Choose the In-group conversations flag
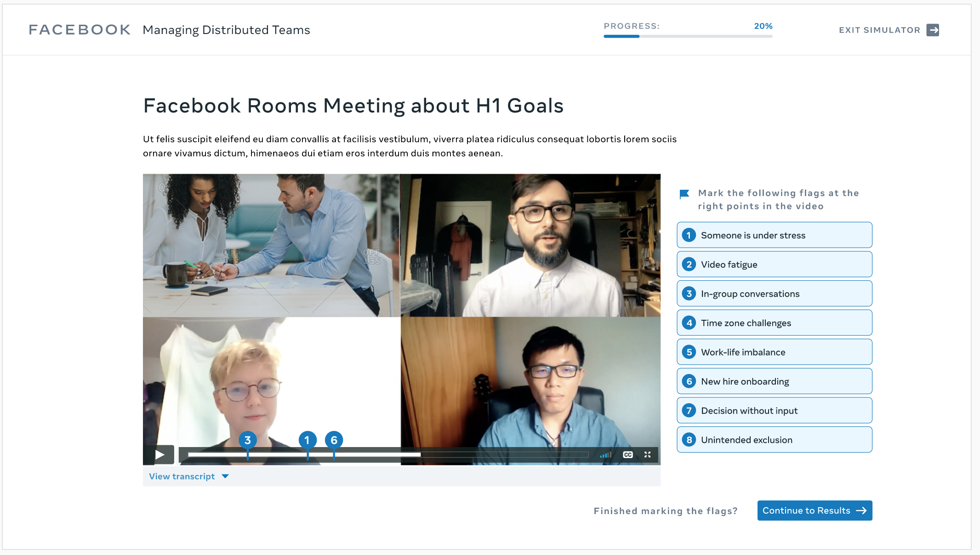Image resolution: width=980 pixels, height=555 pixels. pyautogui.click(x=774, y=294)
